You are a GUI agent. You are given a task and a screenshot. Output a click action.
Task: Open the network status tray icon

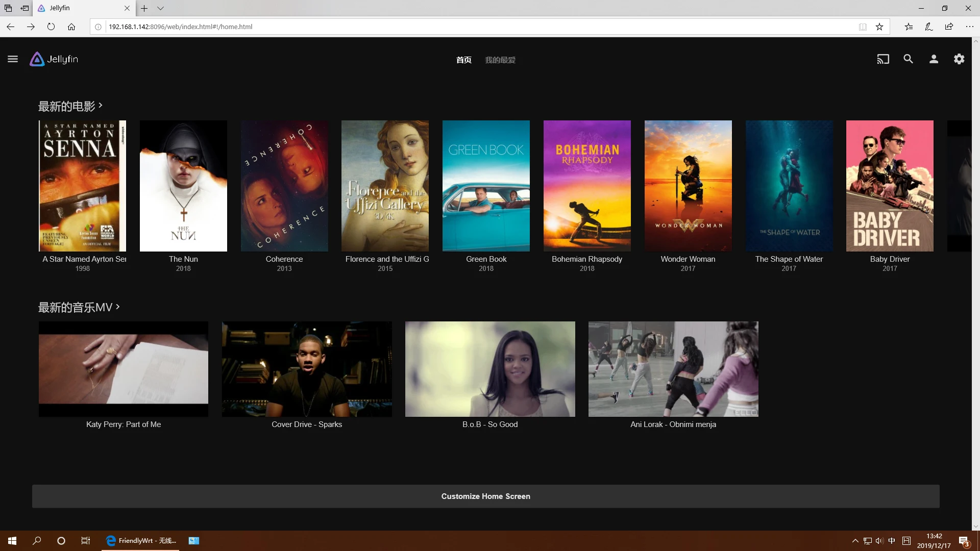point(867,541)
